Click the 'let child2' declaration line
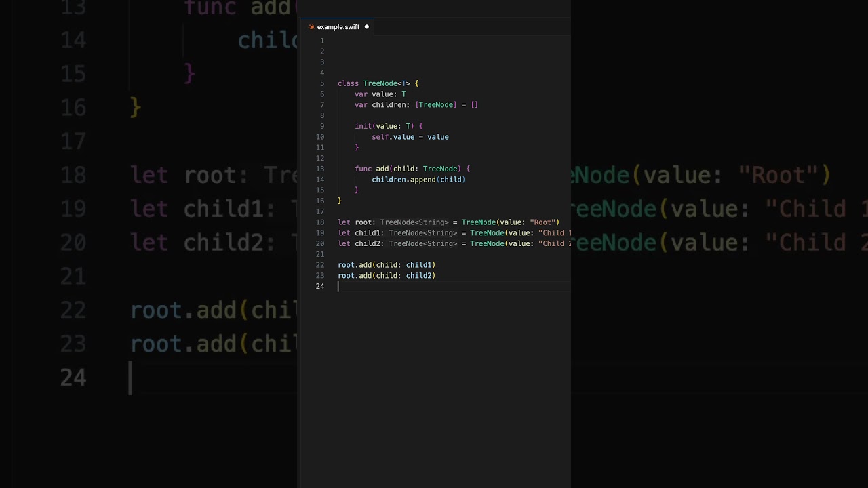Viewport: 868px width, 488px height. [454, 243]
